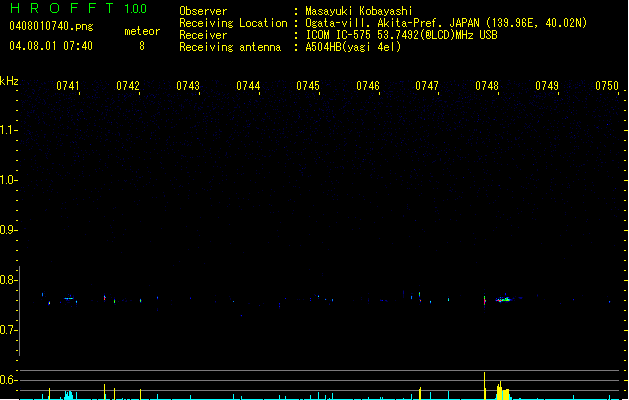Click the meteor count label
The image size is (629, 400).
tap(142, 31)
